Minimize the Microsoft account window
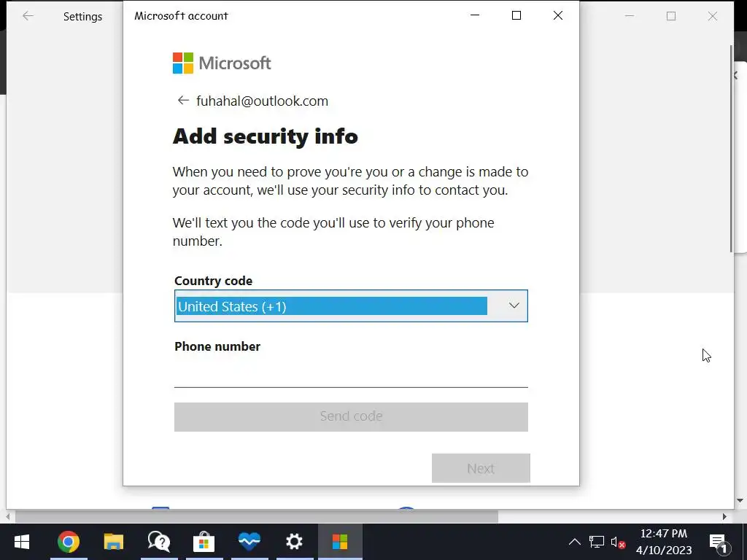This screenshot has height=560, width=747. [x=474, y=15]
